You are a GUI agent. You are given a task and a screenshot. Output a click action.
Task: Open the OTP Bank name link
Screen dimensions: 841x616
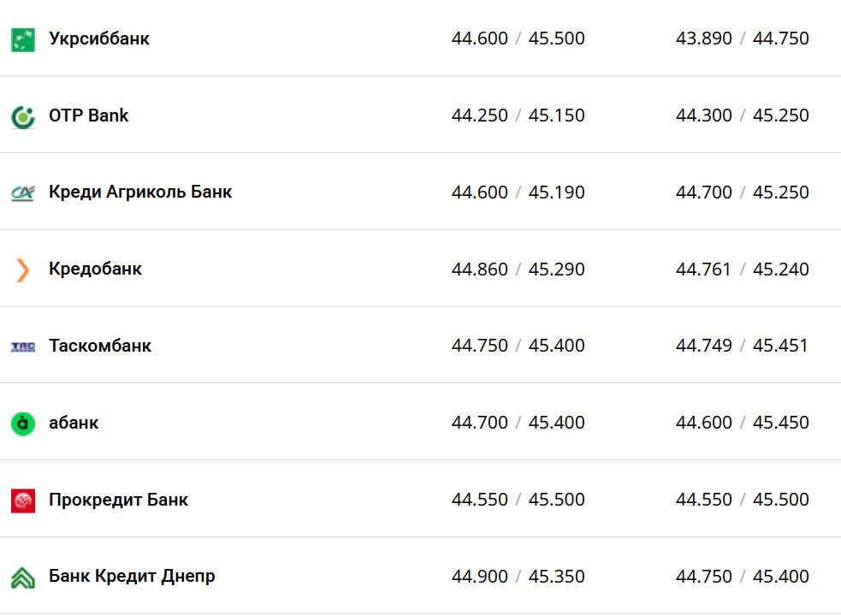click(89, 115)
